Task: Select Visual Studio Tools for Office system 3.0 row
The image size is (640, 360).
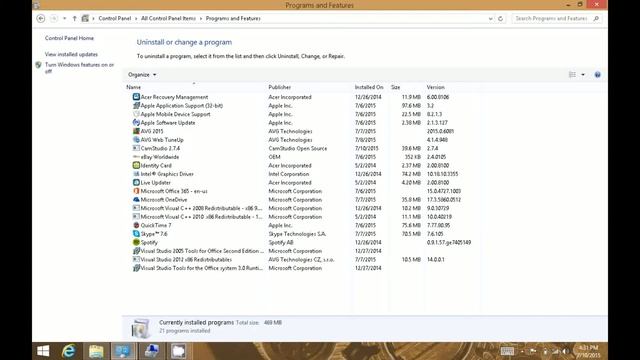Action: (x=302, y=268)
